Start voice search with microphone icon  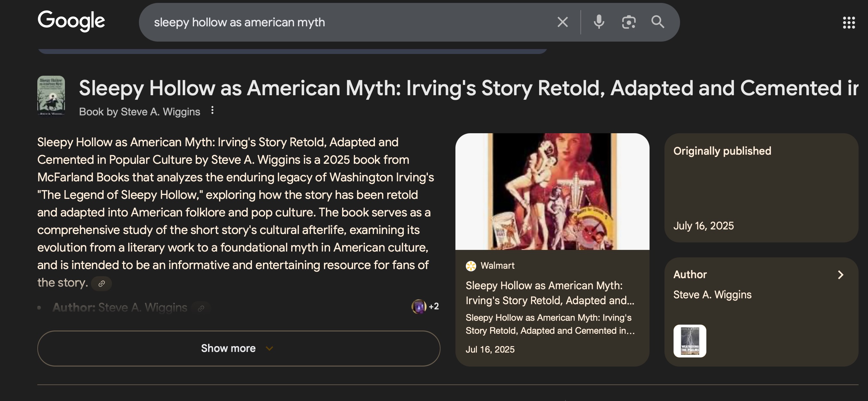[599, 22]
